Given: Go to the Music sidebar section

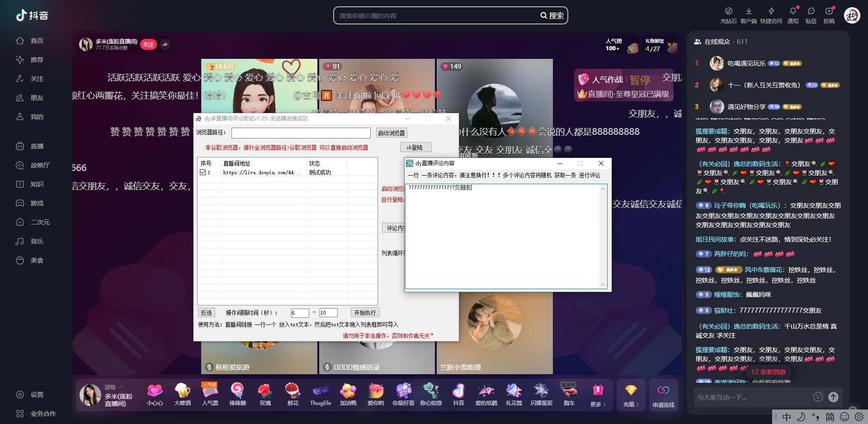Looking at the screenshot, I should [37, 241].
